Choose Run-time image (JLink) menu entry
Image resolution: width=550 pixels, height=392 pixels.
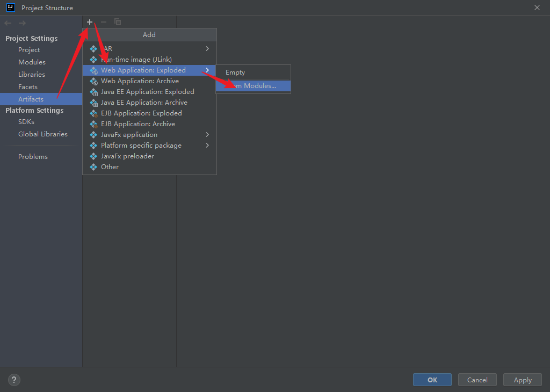click(149, 60)
